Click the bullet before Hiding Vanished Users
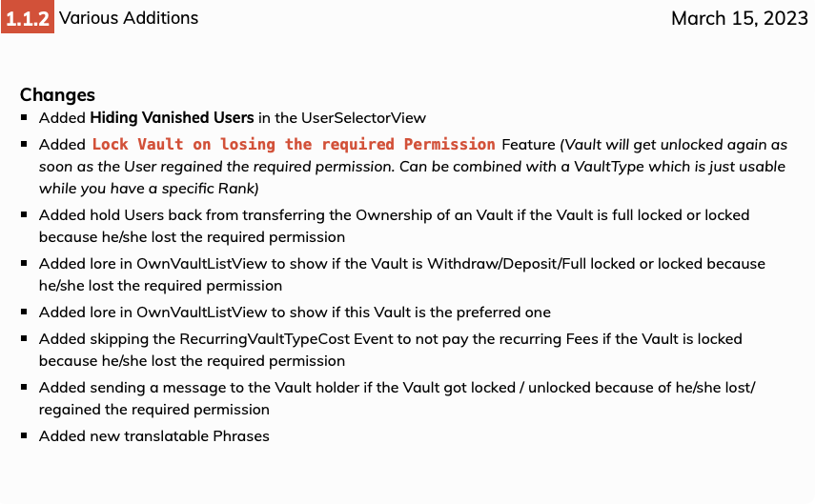816x504 pixels. tap(24, 117)
